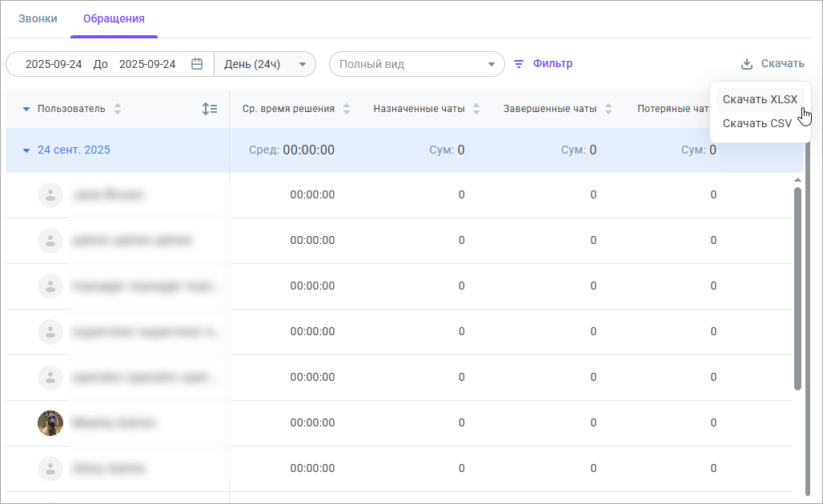This screenshot has width=823, height=504.
Task: Click the user photo avatar thumbnail
Action: [50, 422]
